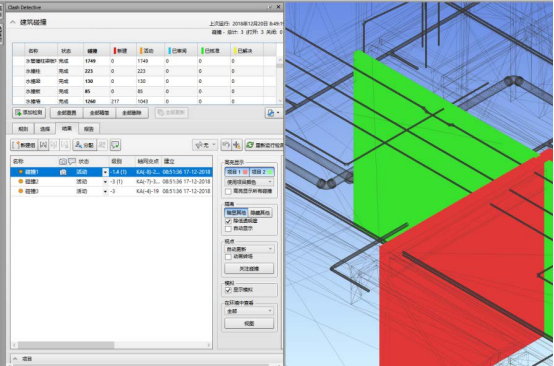Check the 高亮显示所有碰撞 (highlight all clashes) box

click(228, 191)
